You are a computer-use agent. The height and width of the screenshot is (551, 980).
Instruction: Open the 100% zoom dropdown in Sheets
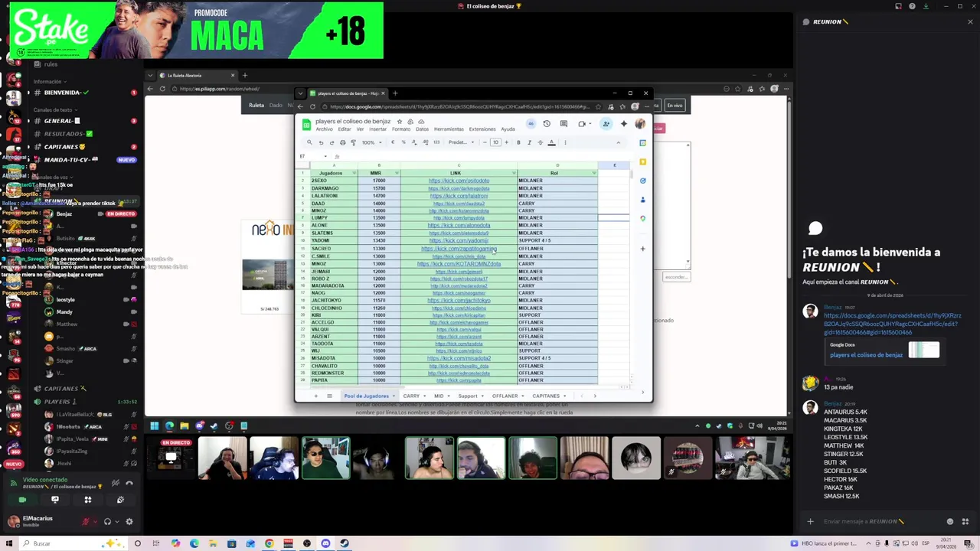[x=371, y=142]
